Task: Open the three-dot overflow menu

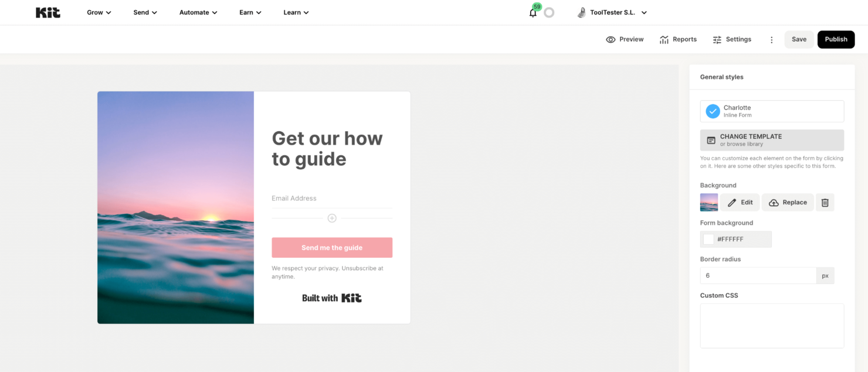Action: 771,39
